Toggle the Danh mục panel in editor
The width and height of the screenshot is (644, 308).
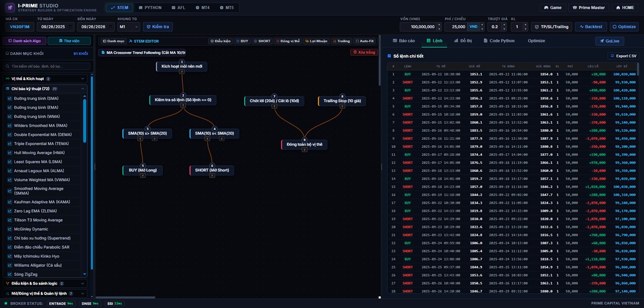[114, 41]
